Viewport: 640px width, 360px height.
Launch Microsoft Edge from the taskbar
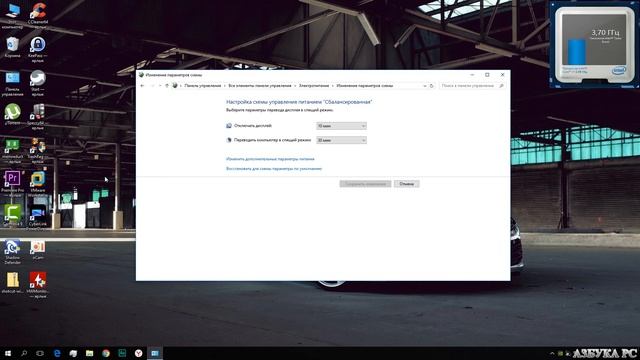[x=57, y=353]
